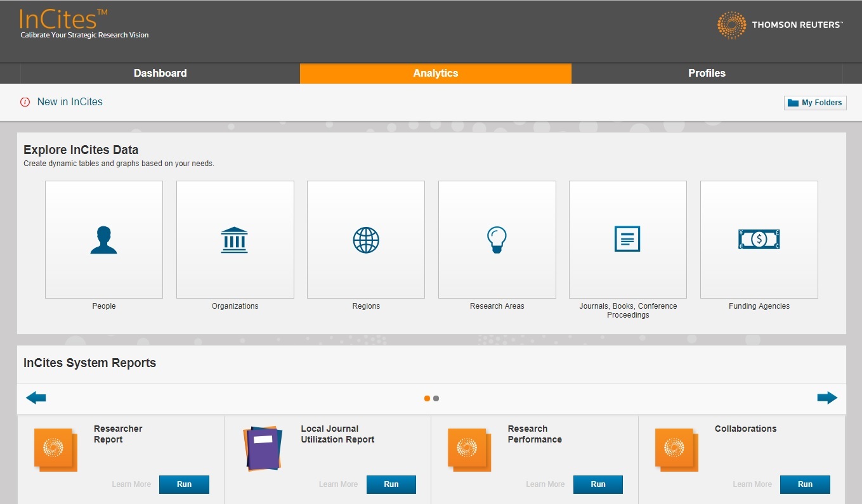Switch to the Analytics tab
This screenshot has width=862, height=504.
[x=436, y=74]
